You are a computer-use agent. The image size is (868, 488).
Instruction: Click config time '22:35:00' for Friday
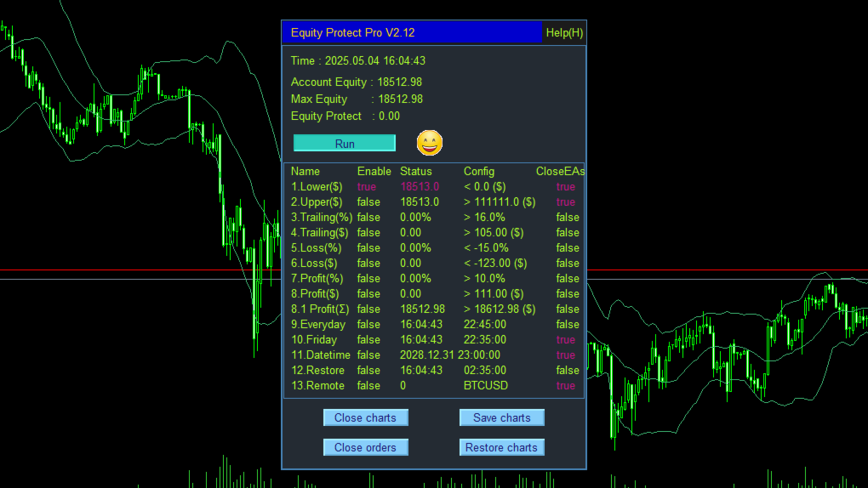485,340
